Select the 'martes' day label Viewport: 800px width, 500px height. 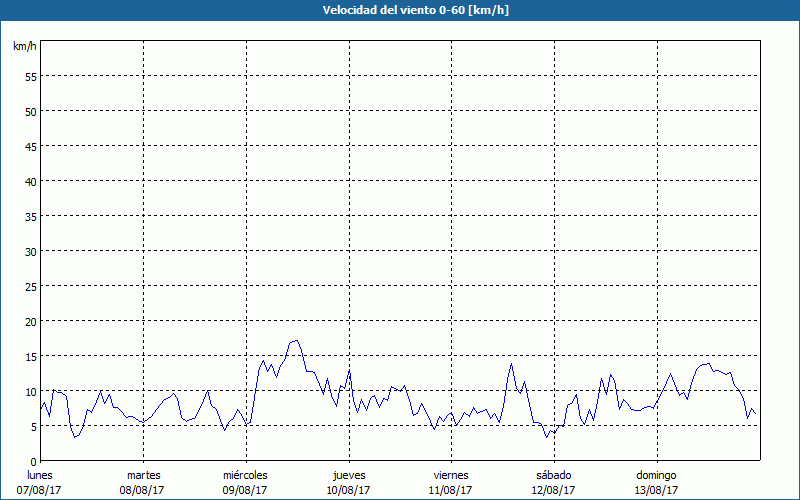click(x=144, y=475)
